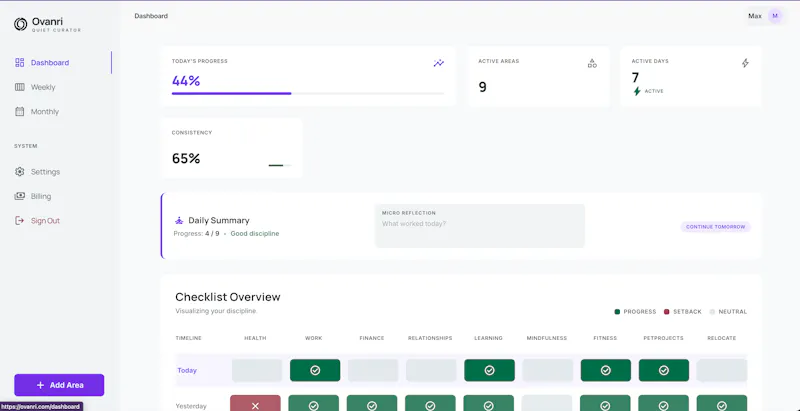Viewport: 800px width, 411px height.
Task: Click the Sign Out door icon
Action: pyautogui.click(x=20, y=221)
